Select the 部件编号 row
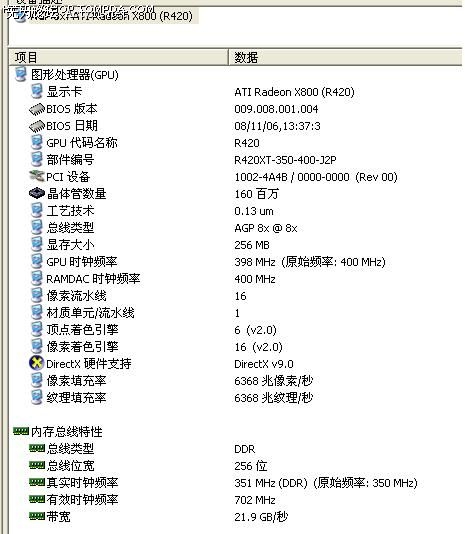Image resolution: width=465 pixels, height=534 pixels. click(x=235, y=159)
